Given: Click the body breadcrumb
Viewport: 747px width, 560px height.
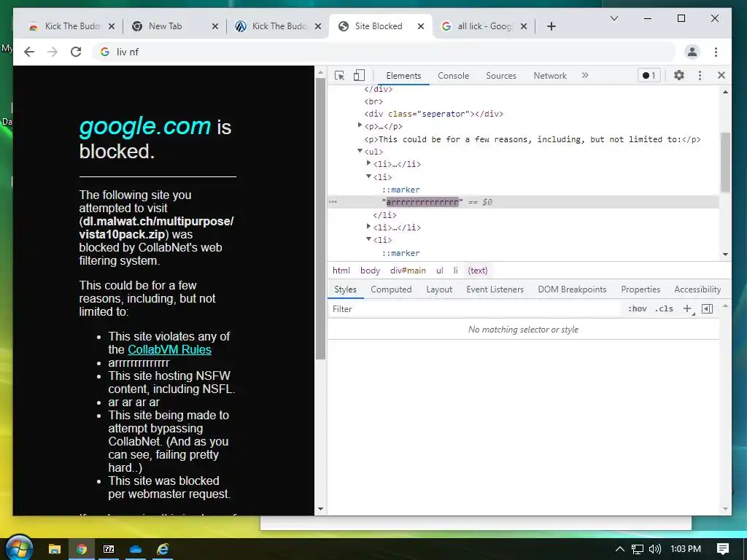Looking at the screenshot, I should [x=370, y=271].
